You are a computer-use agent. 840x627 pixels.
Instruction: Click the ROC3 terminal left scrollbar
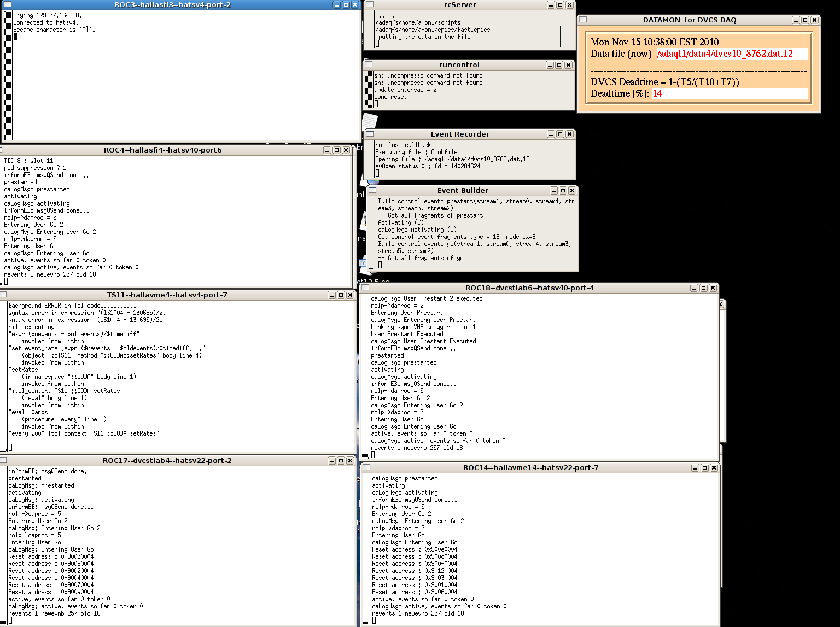8,75
